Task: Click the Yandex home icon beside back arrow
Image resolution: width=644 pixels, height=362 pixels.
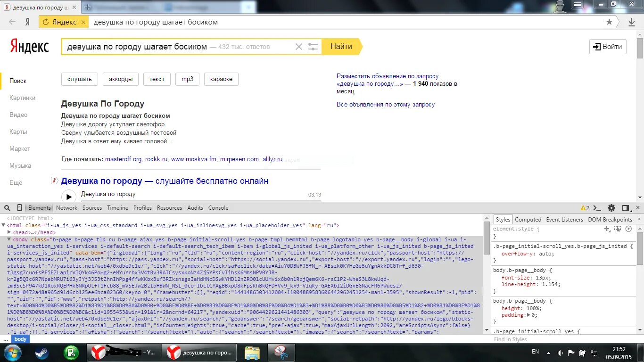Action: pyautogui.click(x=28, y=22)
